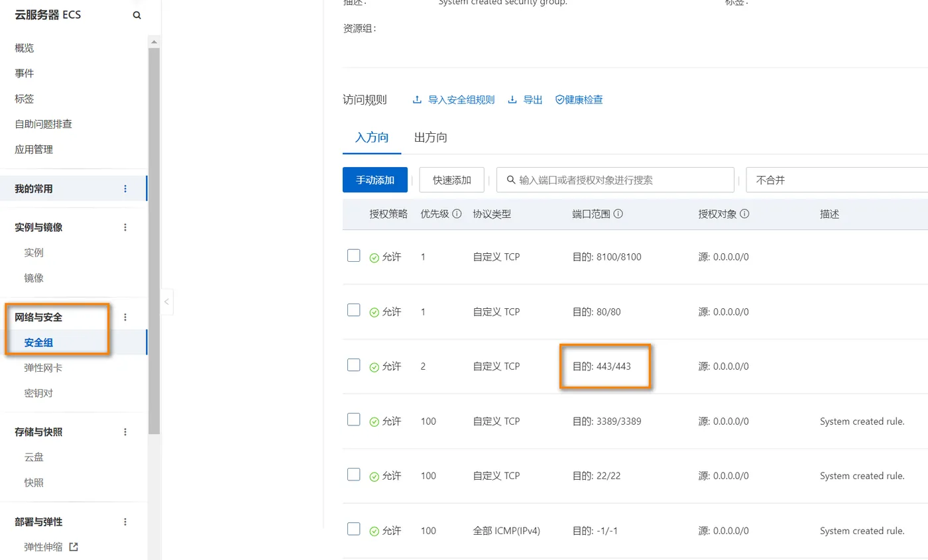Screen dimensions: 928x560
Task: Open 云盘 in the sidebar
Action: coord(34,457)
